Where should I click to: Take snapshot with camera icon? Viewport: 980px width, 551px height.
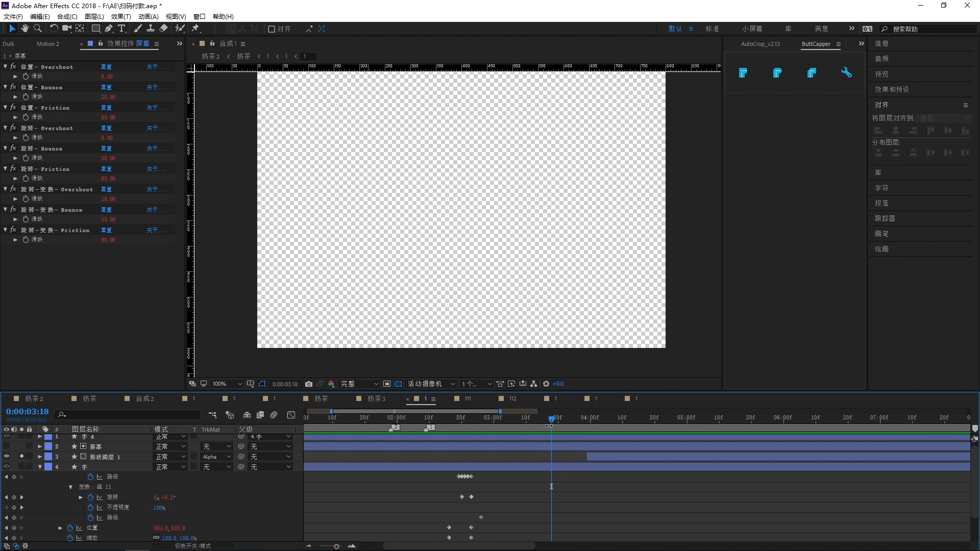coord(309,384)
